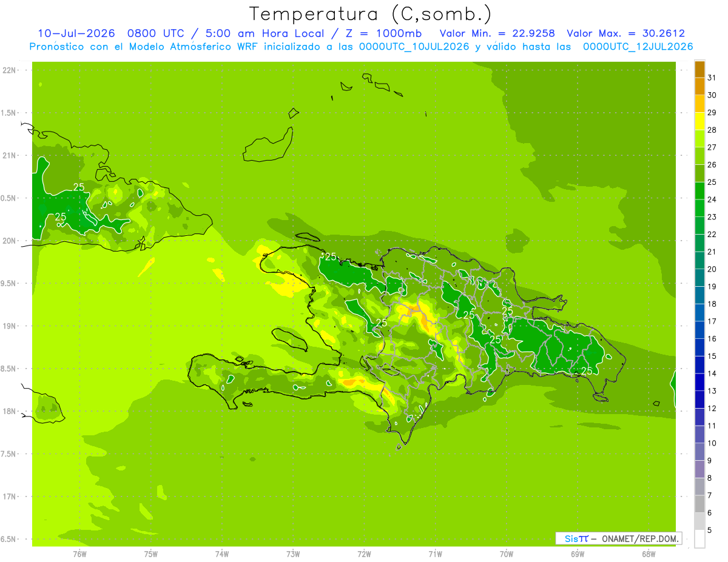The image size is (728, 562).
Task: Pick the dark green legend swatch between 24 and 25
Action: [x=699, y=191]
